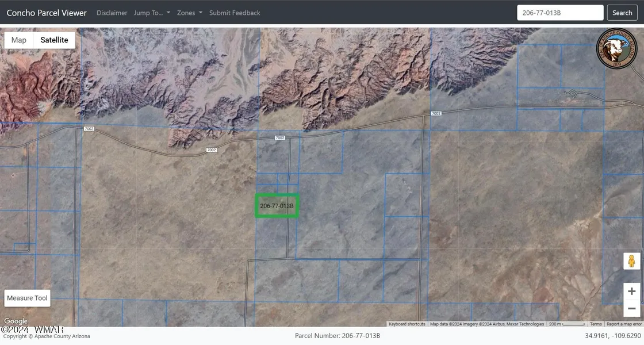Activate the Measure Tool
The image size is (644, 345).
[27, 298]
